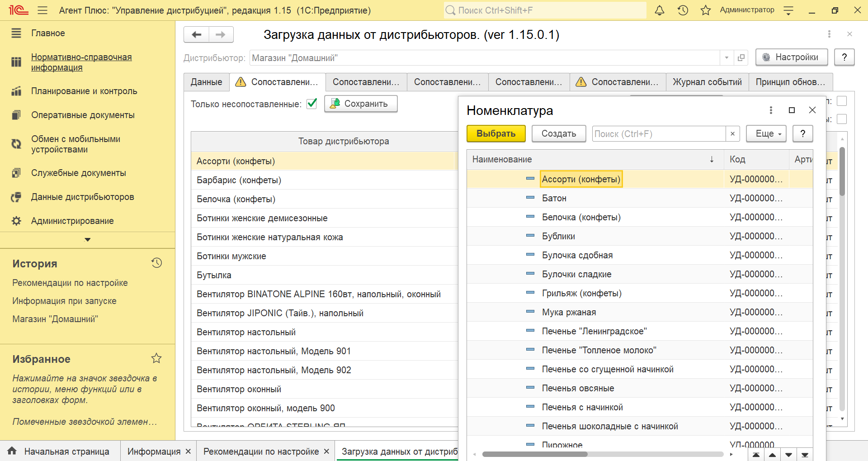Open the distributor record with the open icon

(741, 58)
